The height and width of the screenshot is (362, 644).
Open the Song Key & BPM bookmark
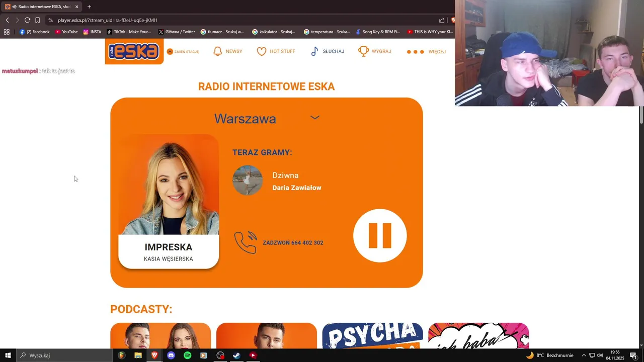[377, 32]
